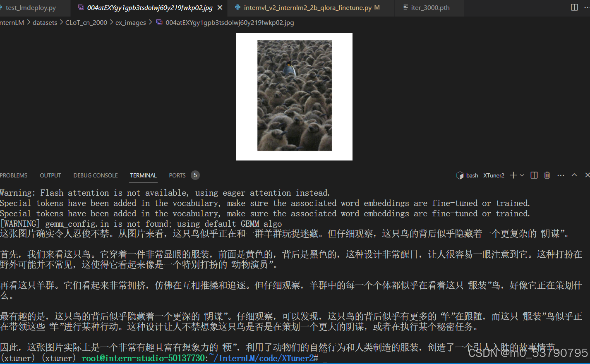
Task: Close the 004atEXYgy1 jpg image tab
Action: [220, 7]
